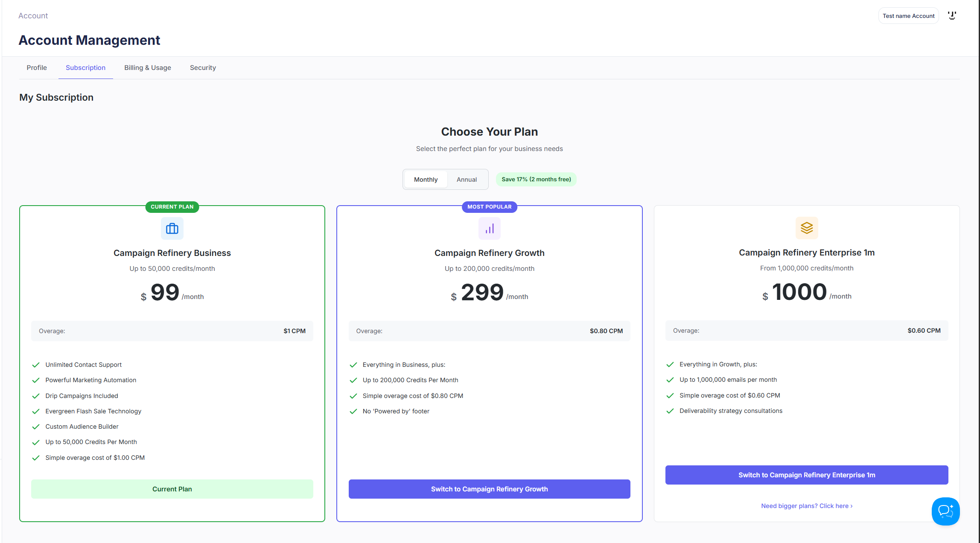Select Monthly billing toggle option
980x543 pixels.
[x=426, y=180]
